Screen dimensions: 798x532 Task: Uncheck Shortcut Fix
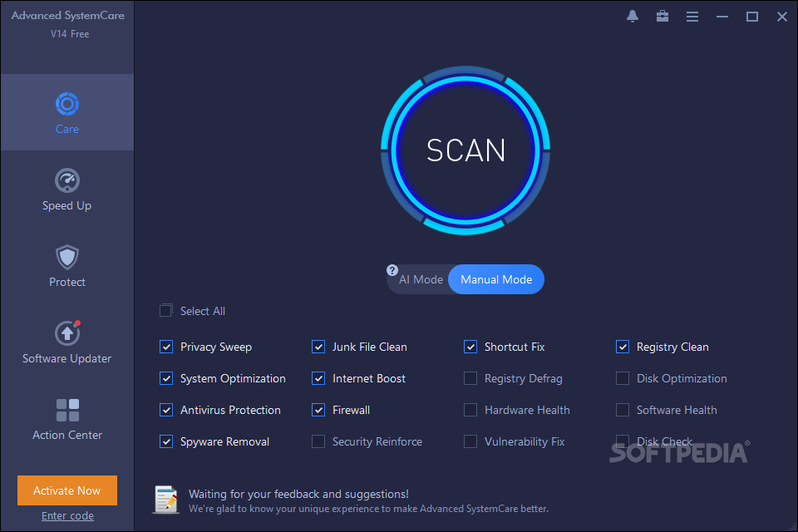[470, 347]
